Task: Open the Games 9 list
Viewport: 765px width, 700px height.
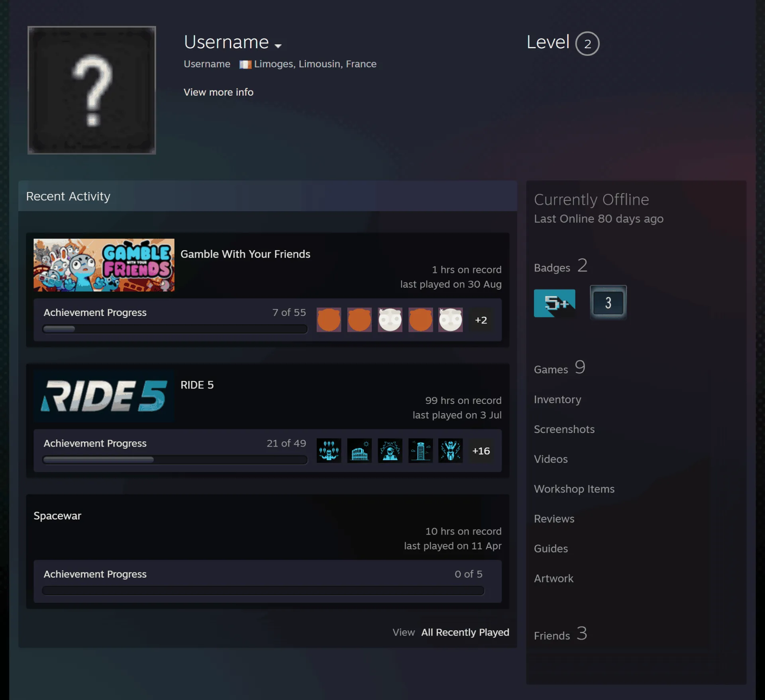Action: tap(559, 368)
